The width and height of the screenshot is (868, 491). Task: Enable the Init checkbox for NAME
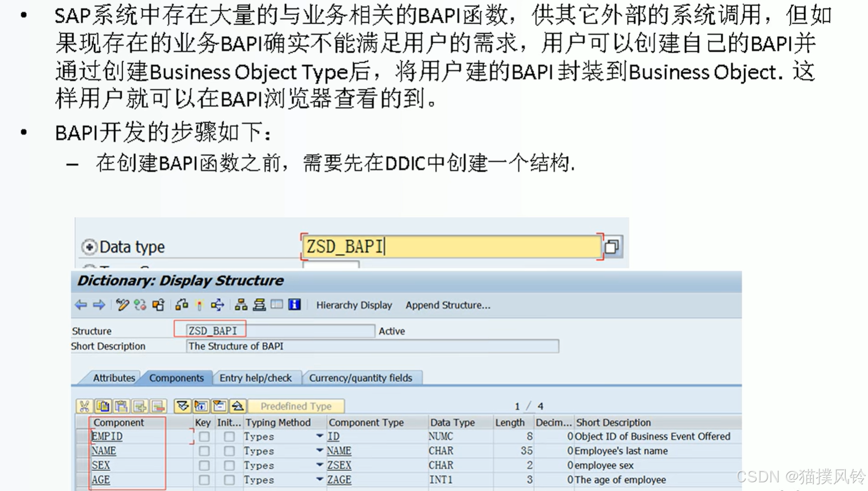pyautogui.click(x=228, y=450)
